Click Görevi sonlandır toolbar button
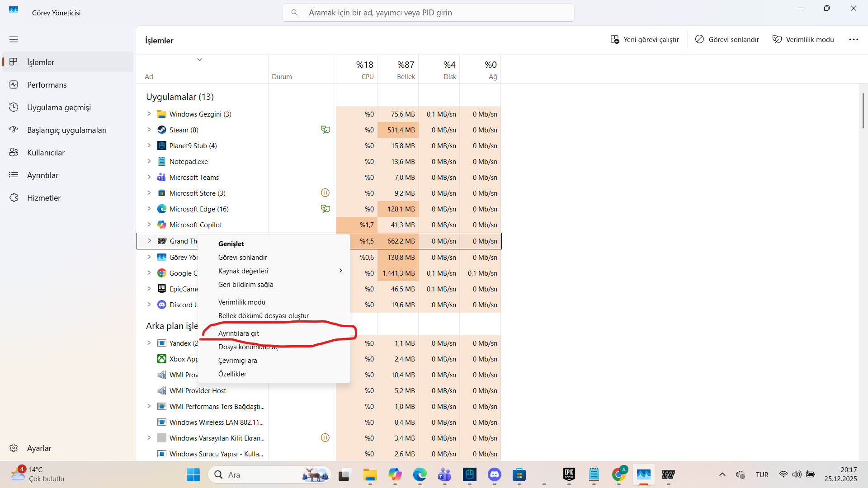The image size is (868, 488). pos(727,40)
